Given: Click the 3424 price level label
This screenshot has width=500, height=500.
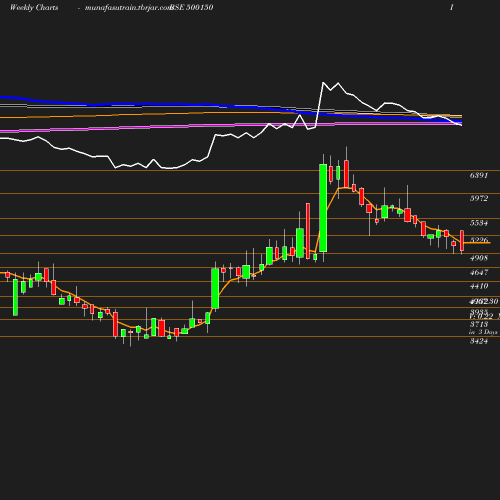Looking at the screenshot, I should [x=479, y=341].
